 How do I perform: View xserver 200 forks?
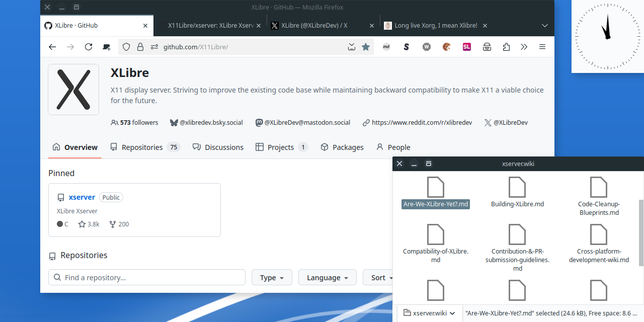pyautogui.click(x=119, y=224)
